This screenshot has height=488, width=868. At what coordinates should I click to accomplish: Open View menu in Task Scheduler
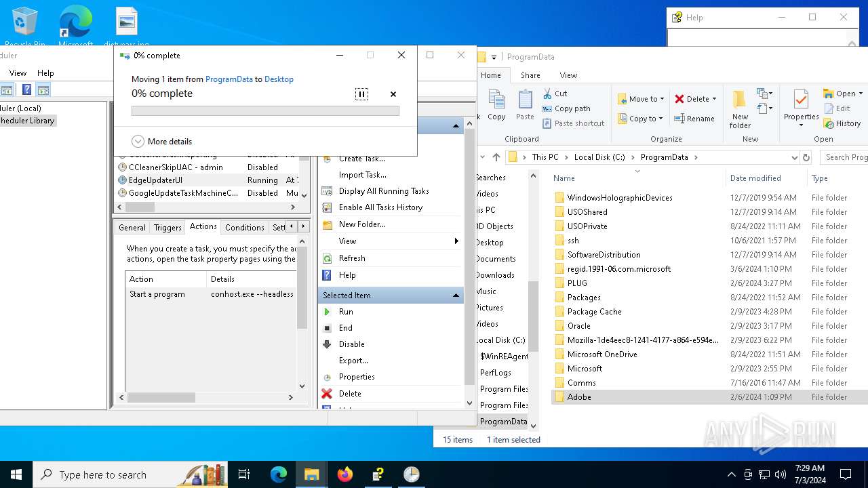[x=18, y=73]
